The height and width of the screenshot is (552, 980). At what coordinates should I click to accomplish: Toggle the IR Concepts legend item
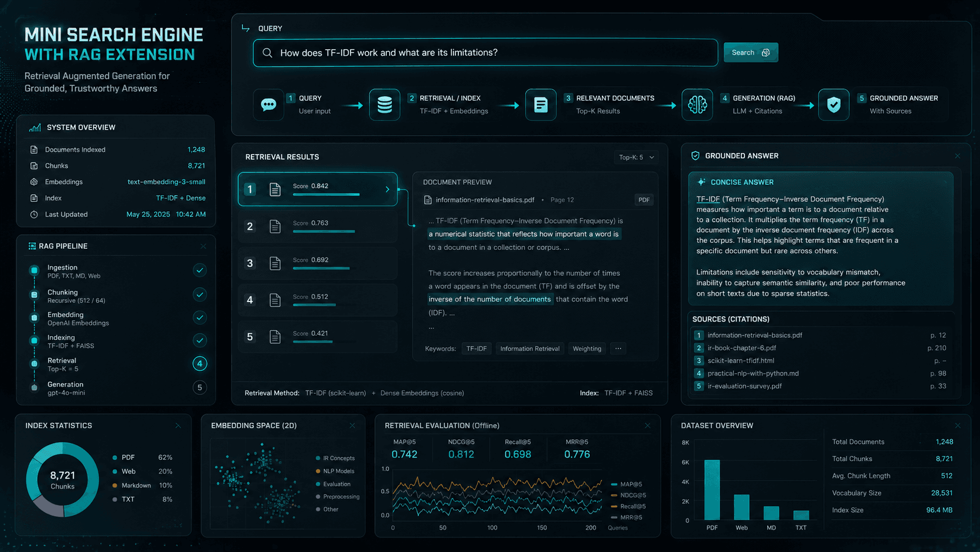click(x=335, y=458)
